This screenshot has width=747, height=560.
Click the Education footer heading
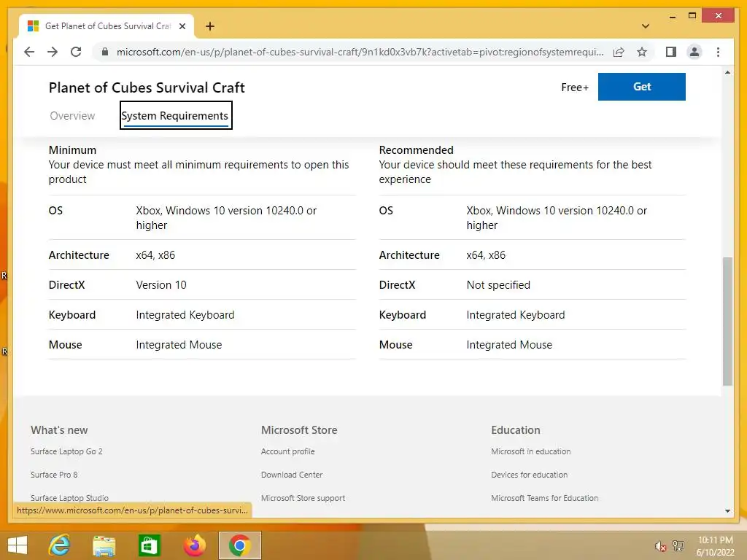516,430
